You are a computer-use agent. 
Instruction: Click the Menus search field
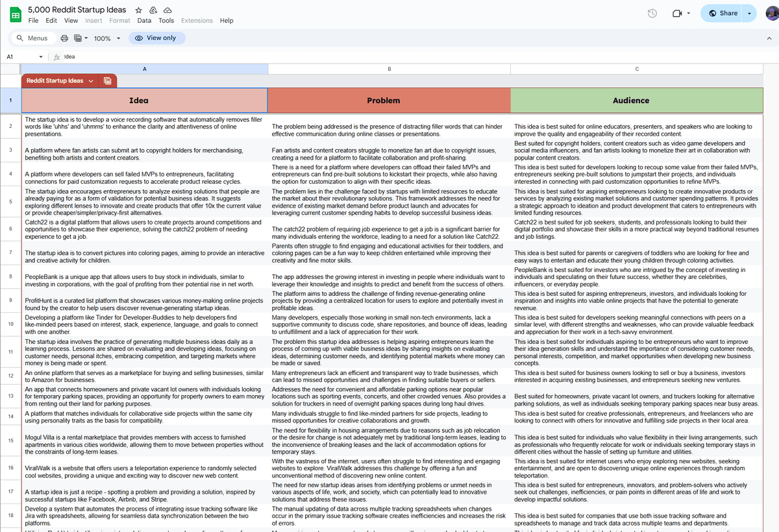(x=32, y=38)
